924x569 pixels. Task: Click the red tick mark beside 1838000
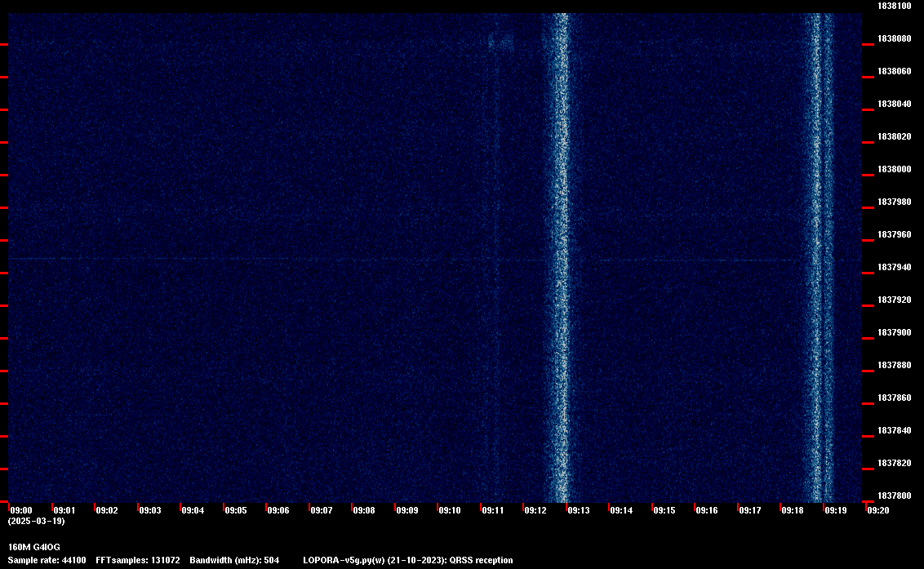coord(868,176)
